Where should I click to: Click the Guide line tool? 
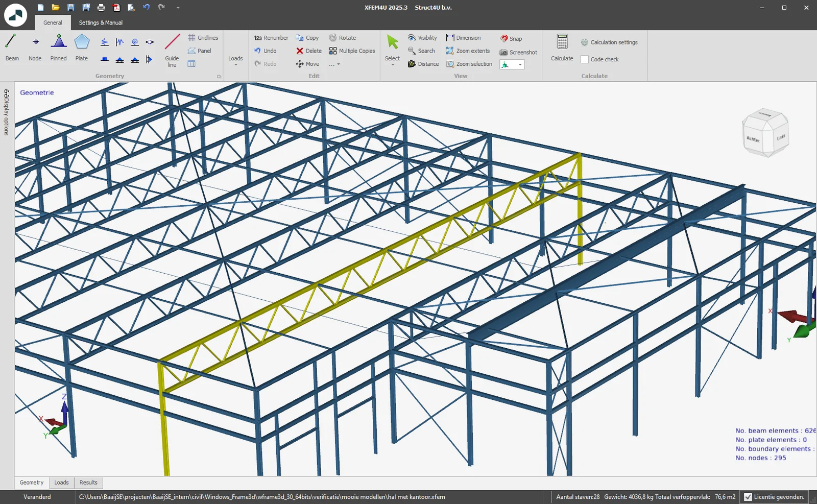coord(172,50)
